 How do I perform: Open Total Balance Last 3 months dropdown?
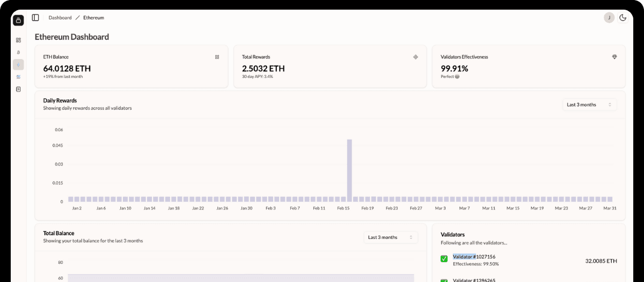391,237
